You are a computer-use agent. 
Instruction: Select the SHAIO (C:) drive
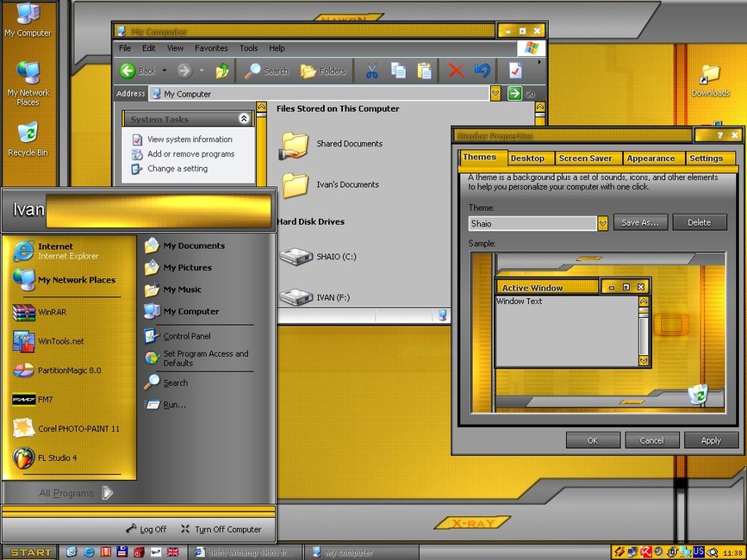pos(318,257)
